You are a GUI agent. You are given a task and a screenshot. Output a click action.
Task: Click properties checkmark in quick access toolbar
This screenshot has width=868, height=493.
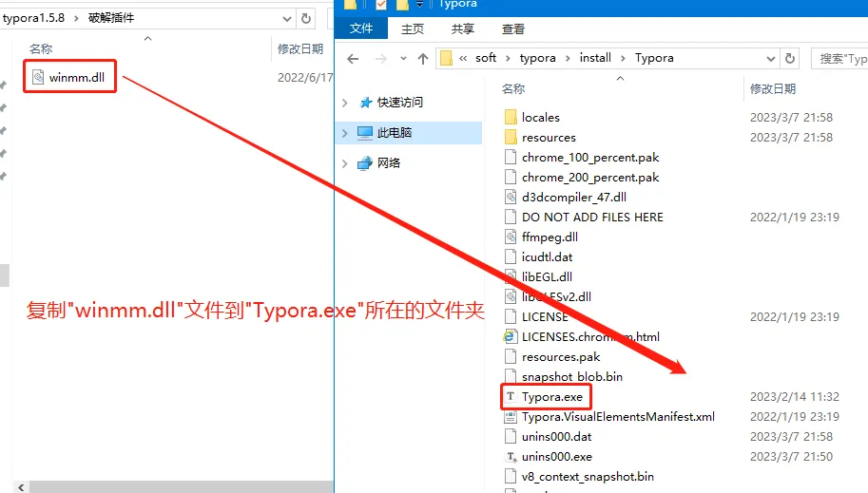[381, 5]
